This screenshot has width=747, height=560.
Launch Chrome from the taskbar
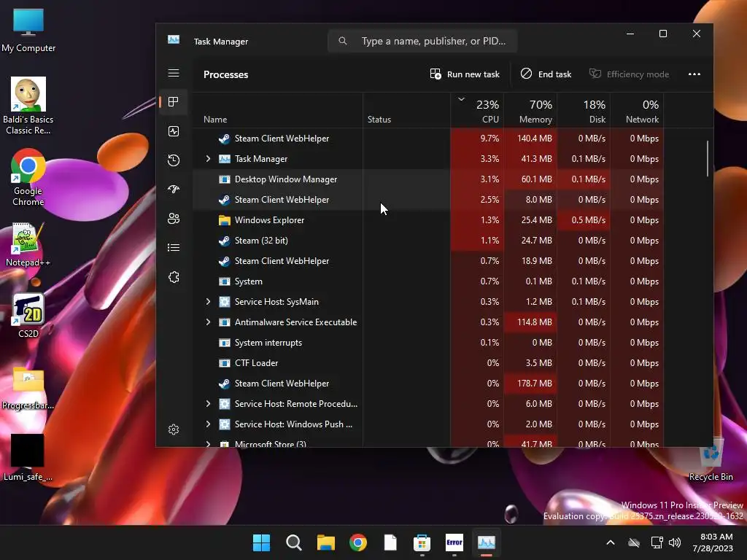point(357,542)
